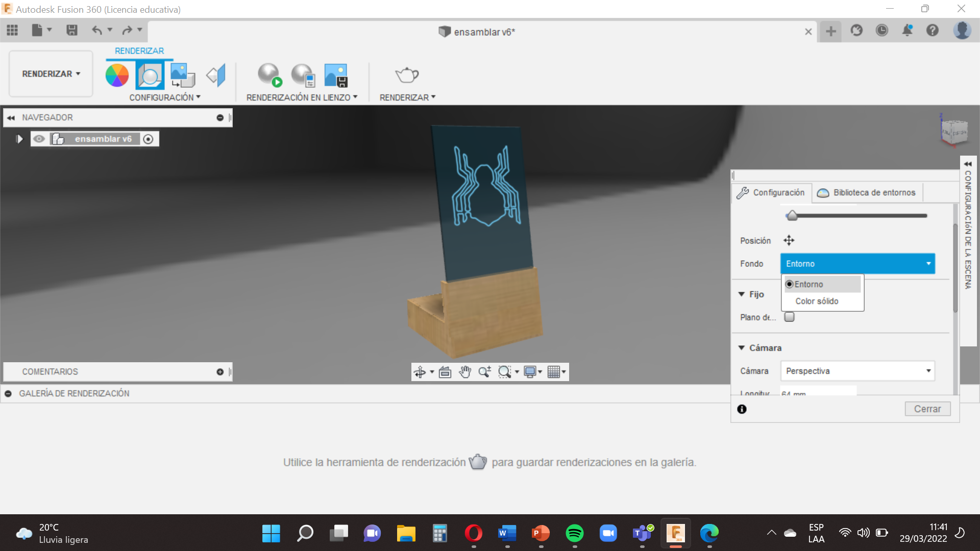Select the Orbit navigation tool
Screen dimensions: 980x551
pyautogui.click(x=420, y=372)
